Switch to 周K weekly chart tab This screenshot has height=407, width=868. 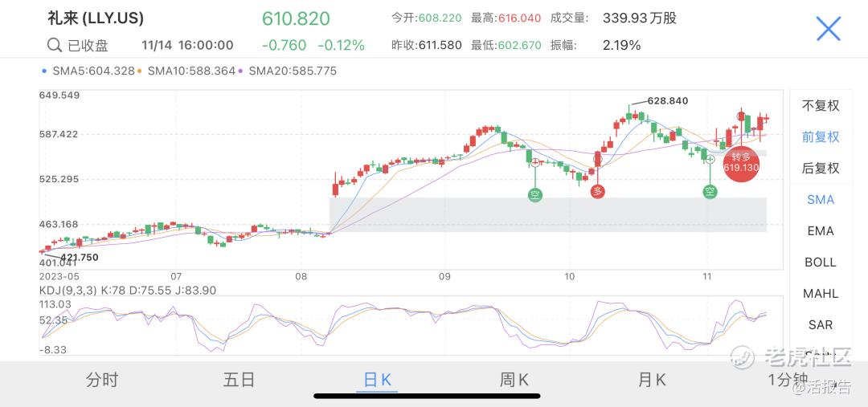pos(514,380)
